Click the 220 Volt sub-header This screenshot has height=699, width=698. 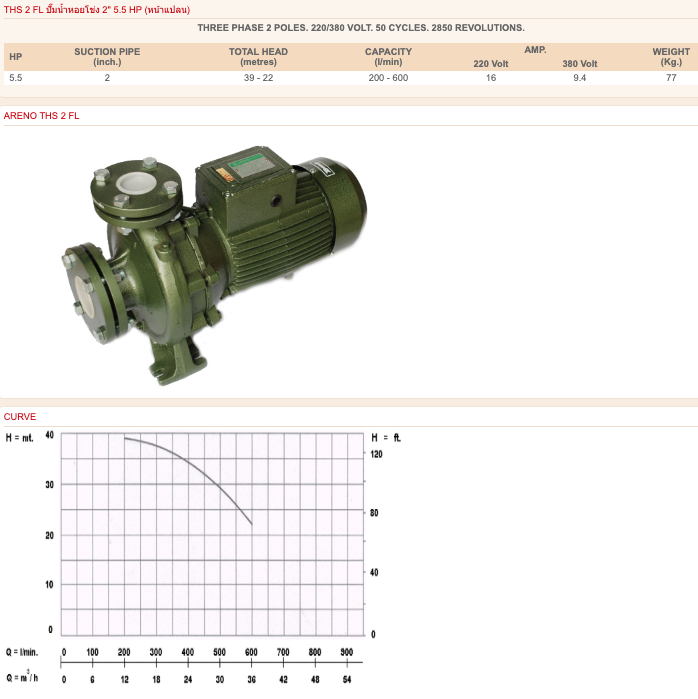point(491,64)
